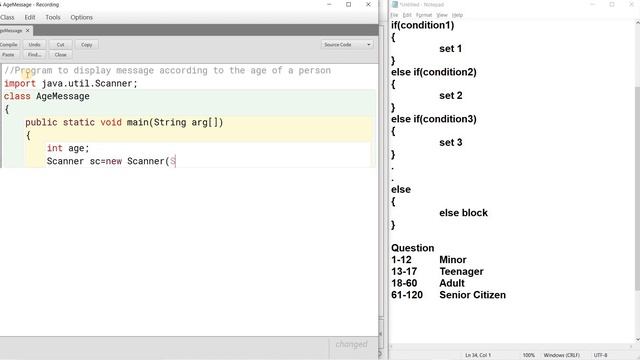The height and width of the screenshot is (360, 640).
Task: Click 'else if(condition3)' in Notepad
Action: (x=433, y=119)
